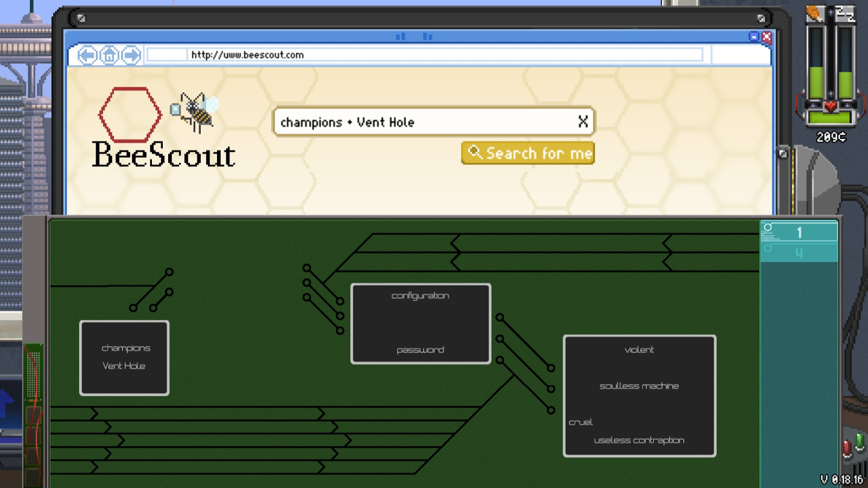The image size is (868, 488).
Task: Clear the BeeScout search field with X
Action: pos(583,121)
